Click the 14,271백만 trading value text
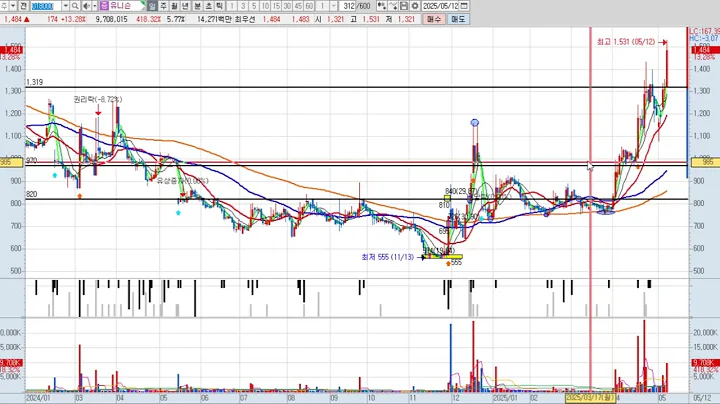 214,19
